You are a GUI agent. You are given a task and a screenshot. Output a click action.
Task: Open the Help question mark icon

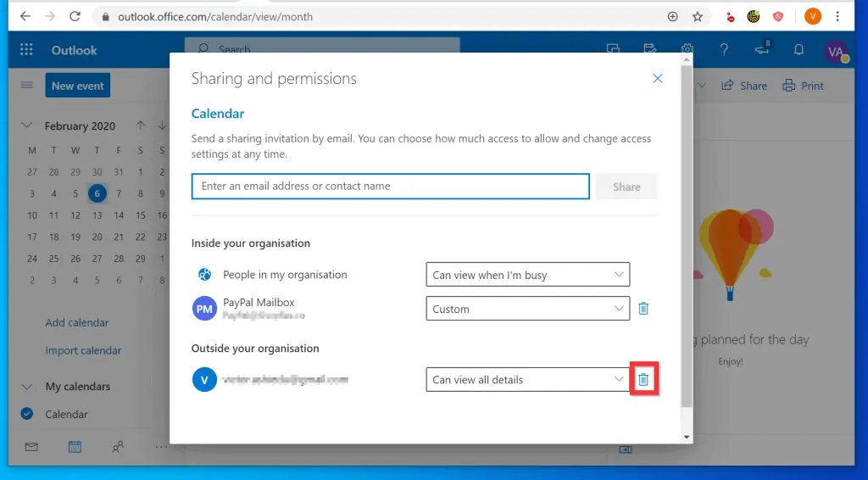[x=724, y=50]
